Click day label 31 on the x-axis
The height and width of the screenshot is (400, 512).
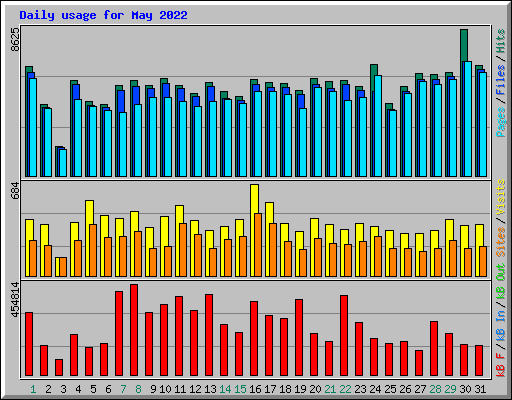tap(480, 389)
